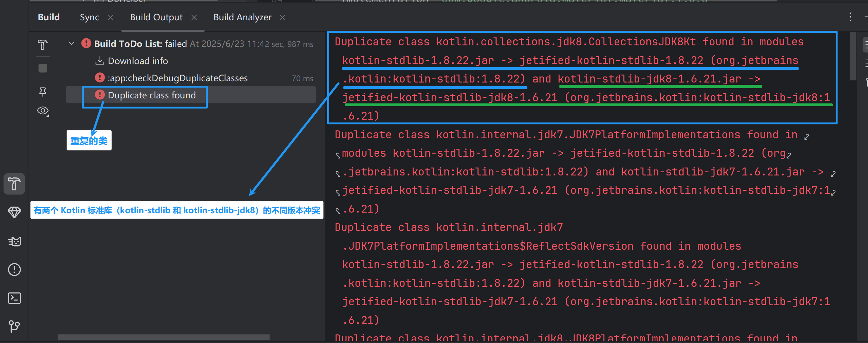Stop the build using the stop square icon
This screenshot has width=868, height=343.
(x=43, y=68)
